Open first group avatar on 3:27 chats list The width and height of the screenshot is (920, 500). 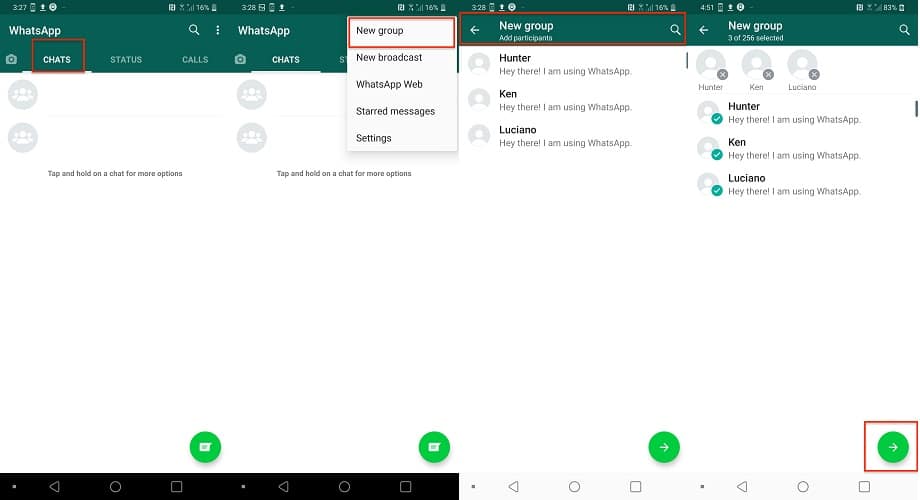pos(23,94)
